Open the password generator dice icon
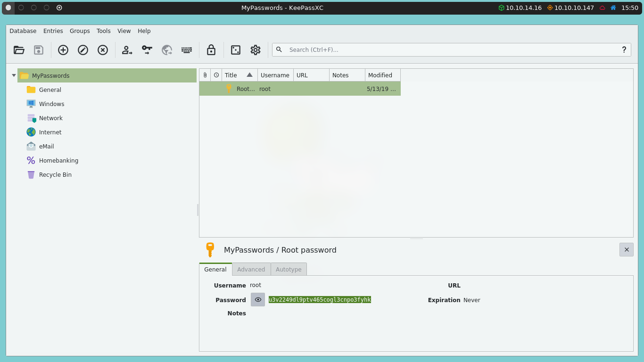Viewport: 644px width, 362px height. pyautogui.click(x=236, y=50)
